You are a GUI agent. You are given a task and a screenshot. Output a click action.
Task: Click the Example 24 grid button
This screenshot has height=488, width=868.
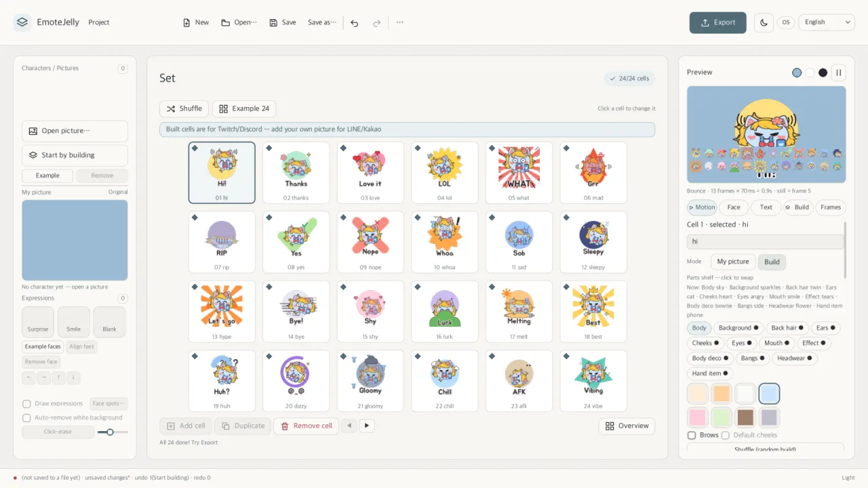(x=244, y=108)
